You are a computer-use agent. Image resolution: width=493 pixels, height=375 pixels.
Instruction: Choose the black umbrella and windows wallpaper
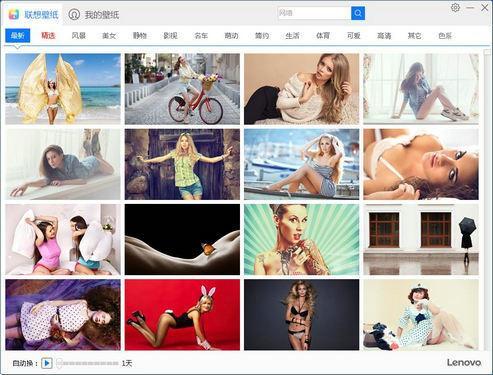pyautogui.click(x=421, y=240)
